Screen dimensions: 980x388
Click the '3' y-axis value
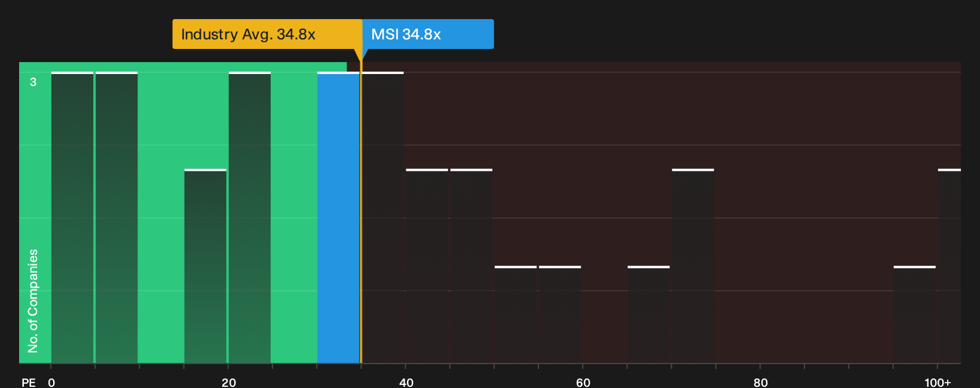(x=33, y=82)
